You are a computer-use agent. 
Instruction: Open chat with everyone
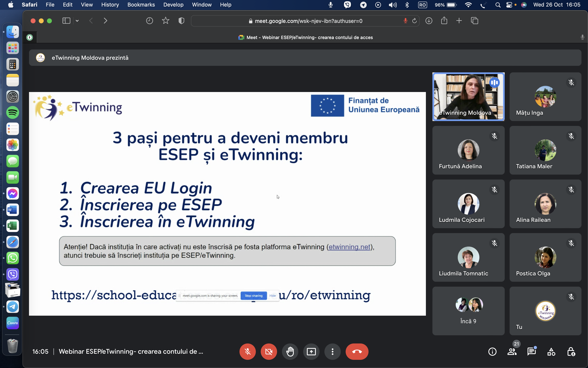(x=532, y=352)
